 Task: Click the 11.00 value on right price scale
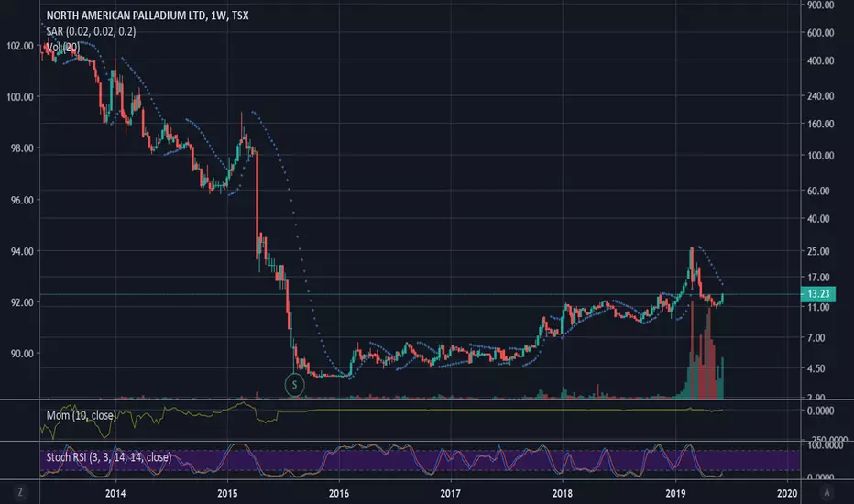point(818,307)
